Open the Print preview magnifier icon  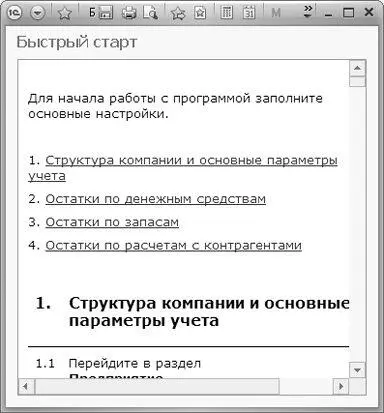point(151,13)
